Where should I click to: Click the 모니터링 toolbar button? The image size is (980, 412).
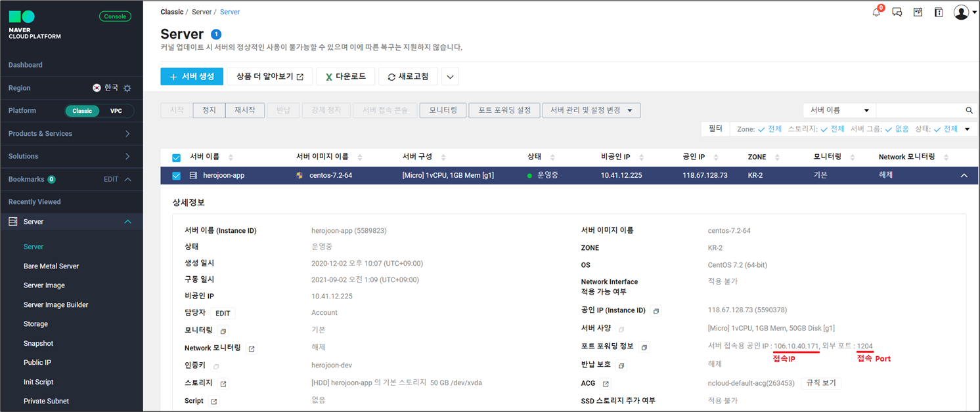click(443, 110)
